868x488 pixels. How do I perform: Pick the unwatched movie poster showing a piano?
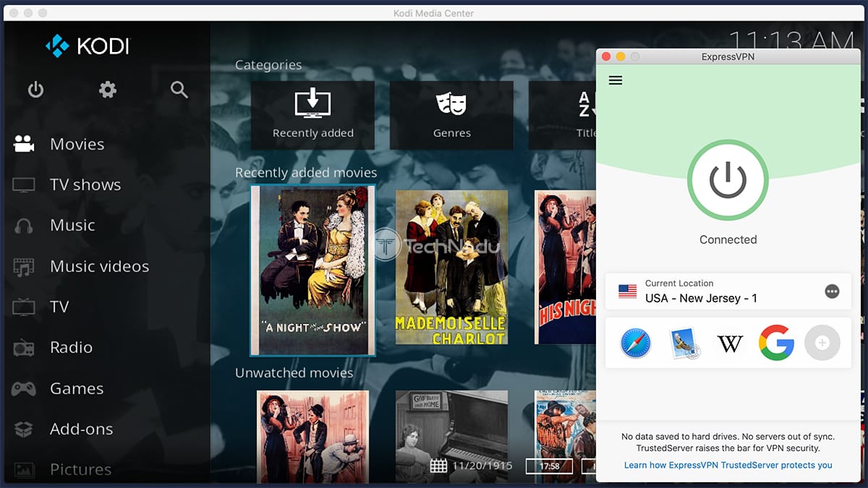[x=451, y=436]
